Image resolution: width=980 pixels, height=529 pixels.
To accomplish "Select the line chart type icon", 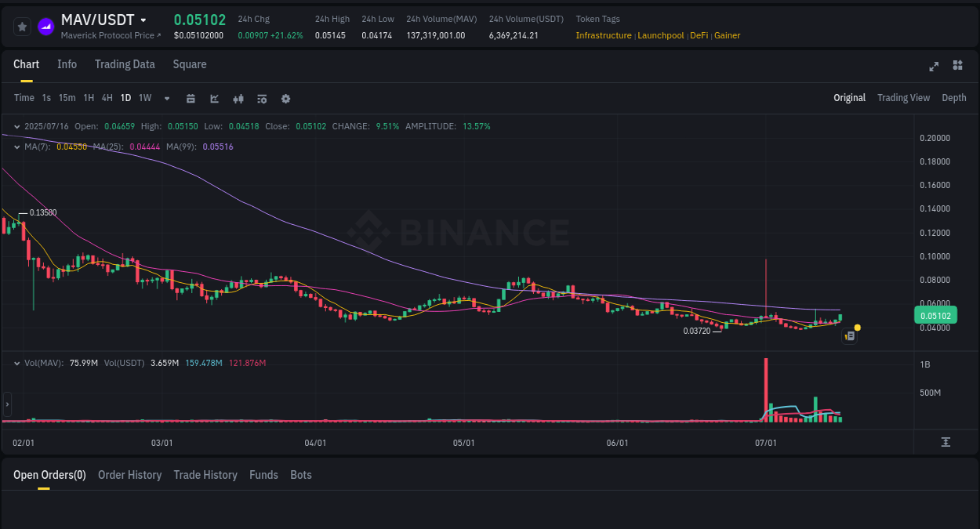I will (x=214, y=98).
